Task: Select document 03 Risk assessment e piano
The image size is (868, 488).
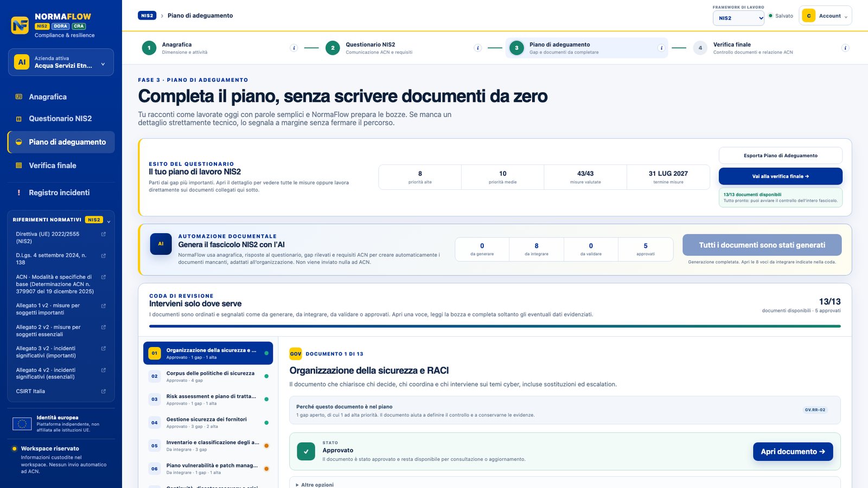Action: [208, 400]
